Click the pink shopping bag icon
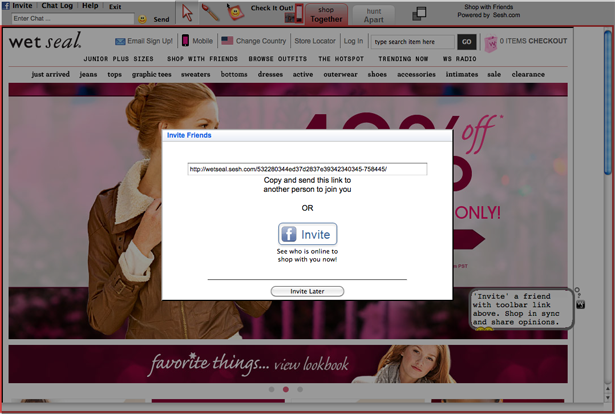Image resolution: width=615 pixels, height=414 pixels. coord(490,44)
